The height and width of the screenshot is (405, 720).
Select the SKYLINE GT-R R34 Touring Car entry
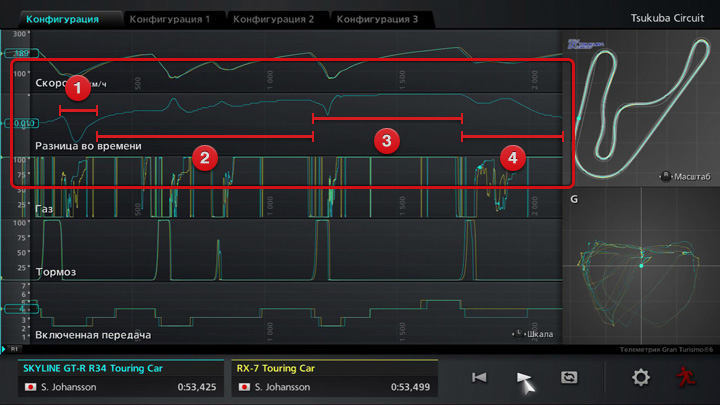pyautogui.click(x=120, y=377)
